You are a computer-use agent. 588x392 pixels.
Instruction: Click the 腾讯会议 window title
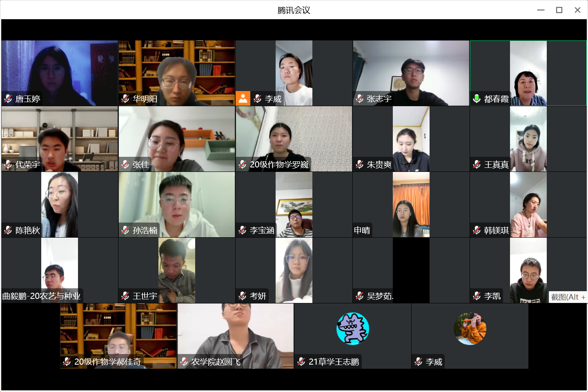point(294,10)
